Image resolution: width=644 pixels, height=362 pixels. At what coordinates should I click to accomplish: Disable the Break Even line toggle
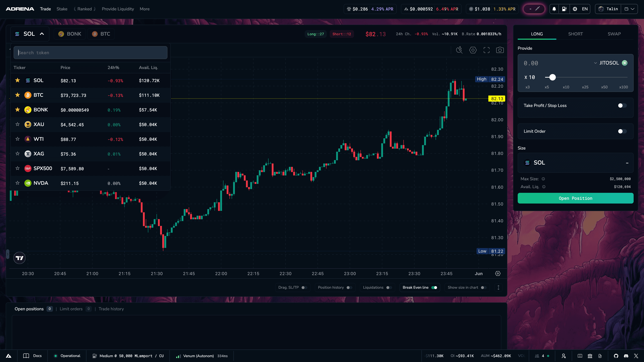pyautogui.click(x=434, y=287)
